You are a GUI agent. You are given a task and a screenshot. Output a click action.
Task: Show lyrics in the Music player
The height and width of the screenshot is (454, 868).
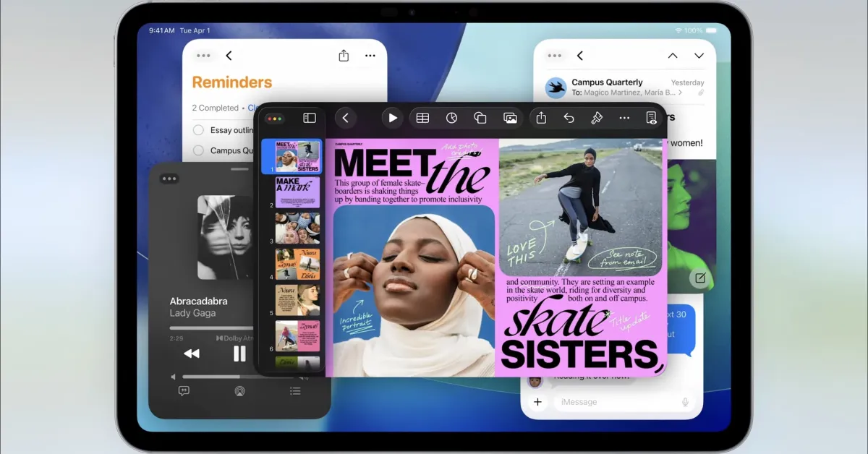[184, 391]
